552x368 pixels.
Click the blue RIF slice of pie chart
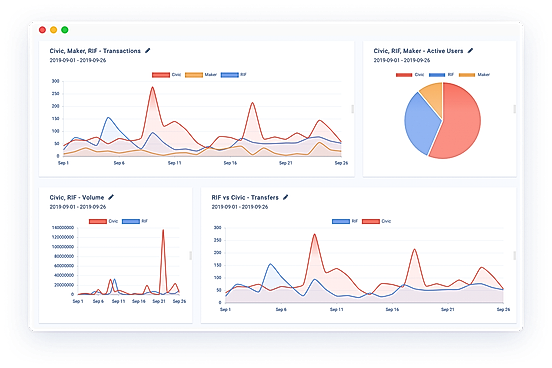click(421, 123)
